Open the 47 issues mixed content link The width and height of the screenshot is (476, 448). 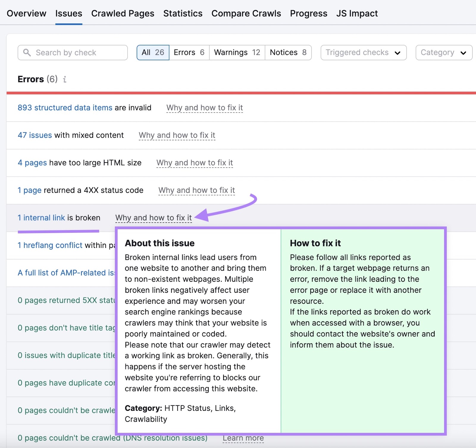(x=35, y=135)
